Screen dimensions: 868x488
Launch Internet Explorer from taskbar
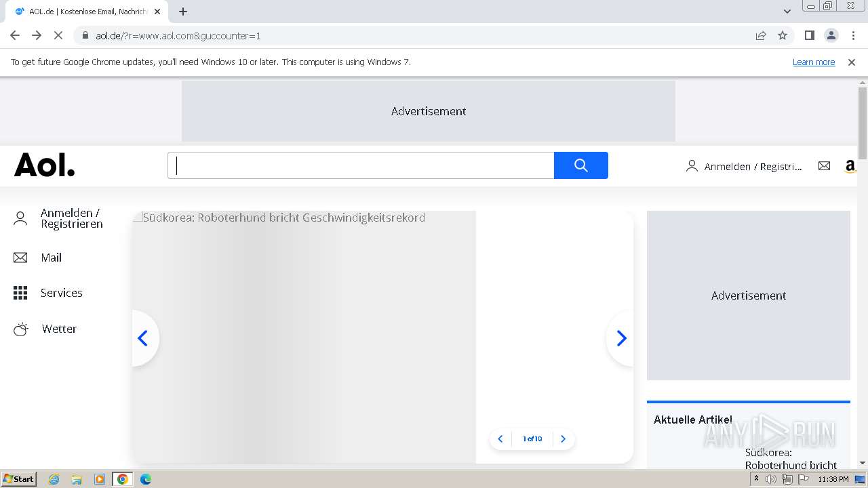point(54,479)
